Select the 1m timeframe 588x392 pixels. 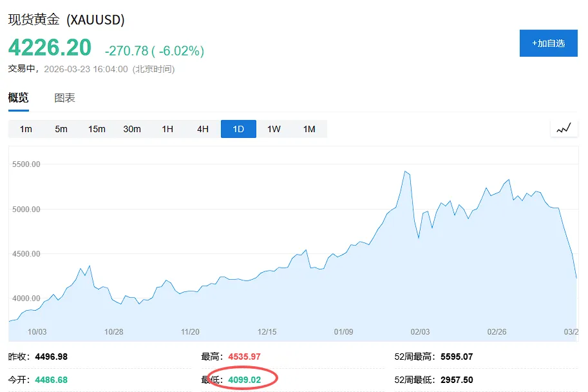click(25, 128)
